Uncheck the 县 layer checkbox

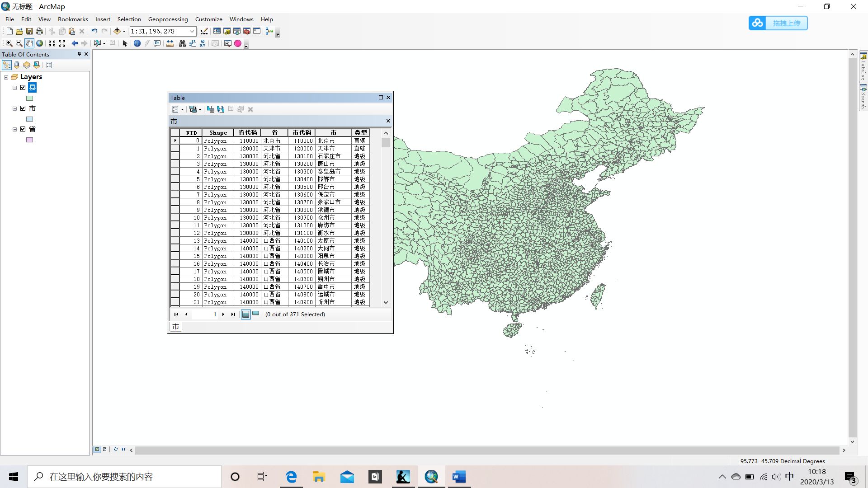tap(23, 88)
